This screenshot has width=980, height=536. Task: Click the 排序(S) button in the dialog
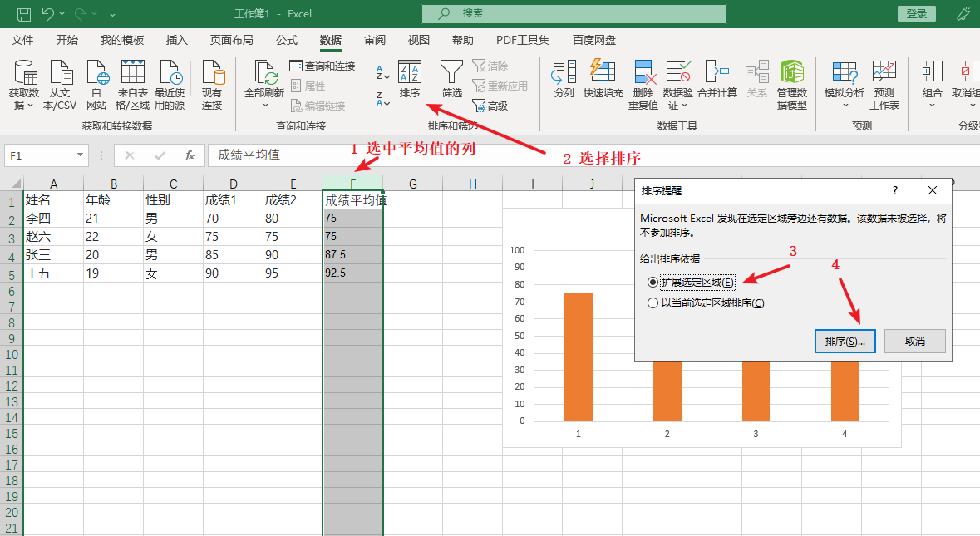845,341
